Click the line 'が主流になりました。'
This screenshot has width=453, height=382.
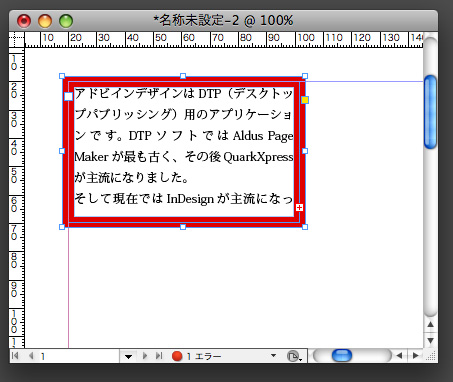[132, 178]
